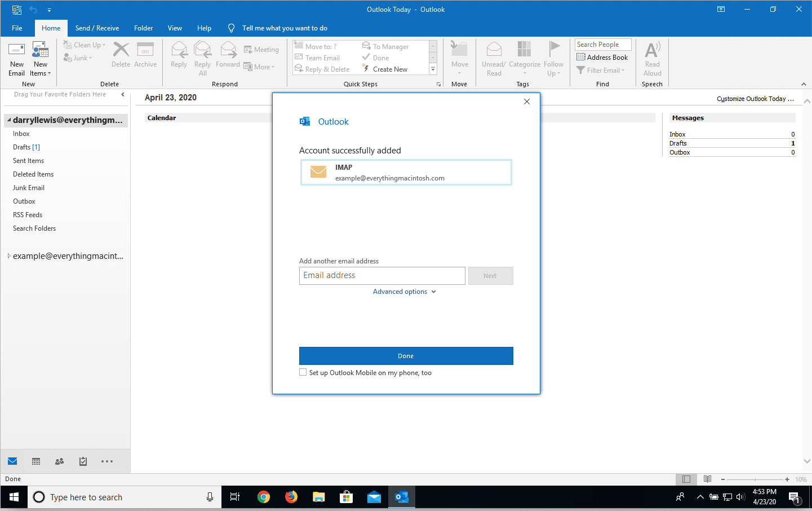This screenshot has width=812, height=511.
Task: Click the Forward icon
Action: click(228, 50)
